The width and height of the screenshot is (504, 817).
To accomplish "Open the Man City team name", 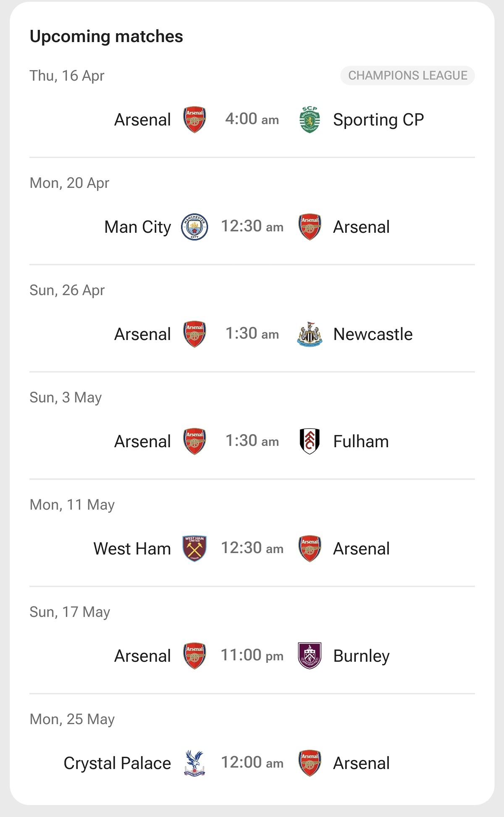I will pyautogui.click(x=137, y=227).
